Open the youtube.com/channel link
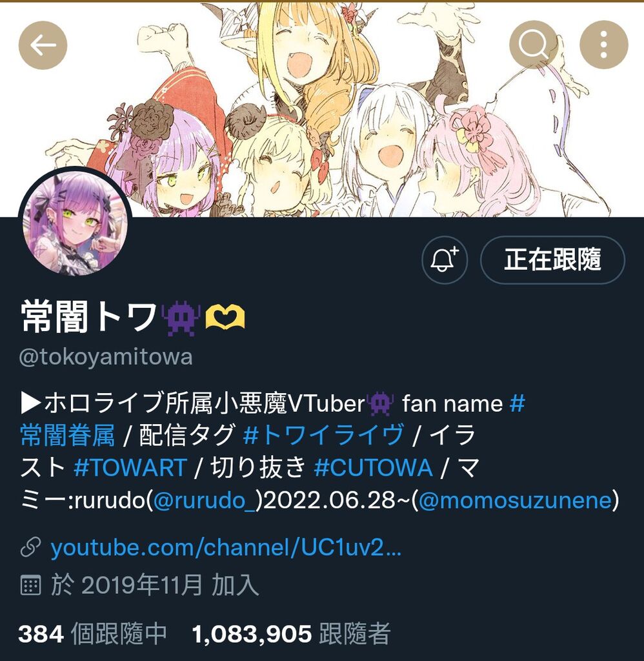This screenshot has height=661, width=644. pyautogui.click(x=226, y=547)
